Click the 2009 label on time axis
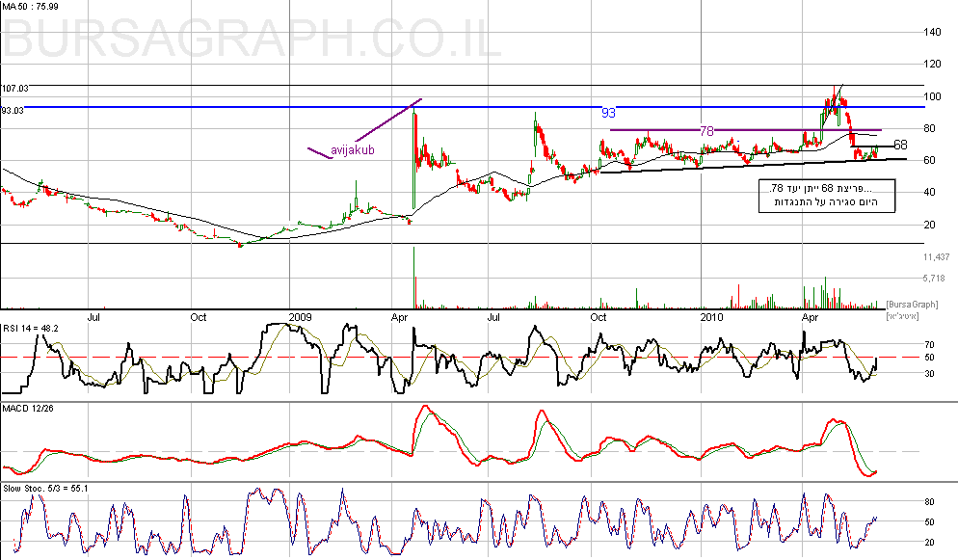The height and width of the screenshot is (560, 958). 301,316
